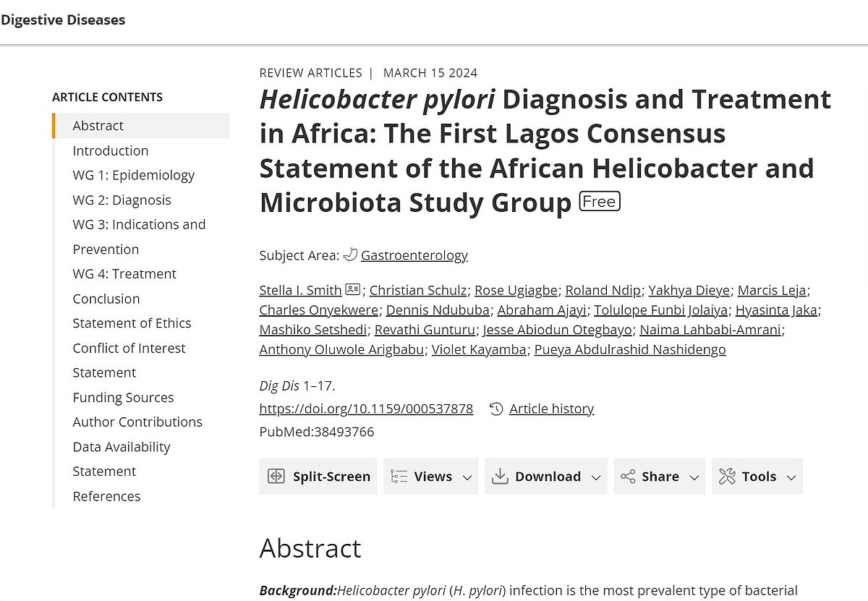Screen dimensions: 868x601
Task: Click the Split-Screen icon
Action: point(276,477)
